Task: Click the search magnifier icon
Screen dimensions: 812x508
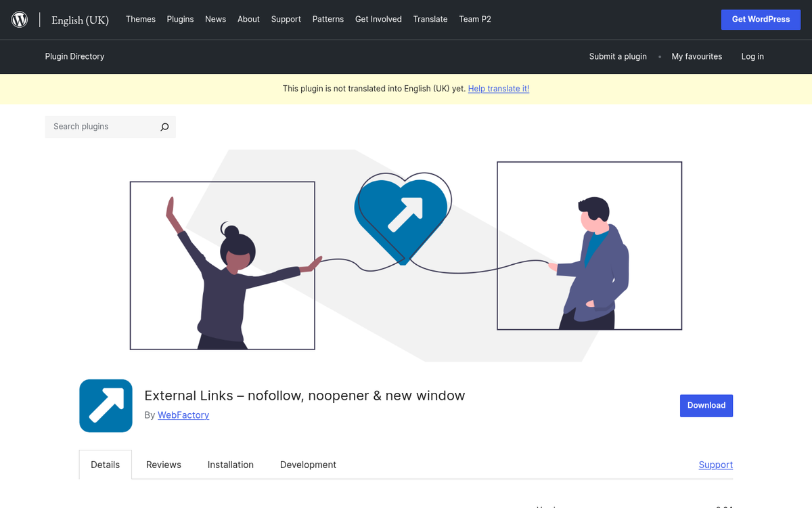Action: pos(164,127)
